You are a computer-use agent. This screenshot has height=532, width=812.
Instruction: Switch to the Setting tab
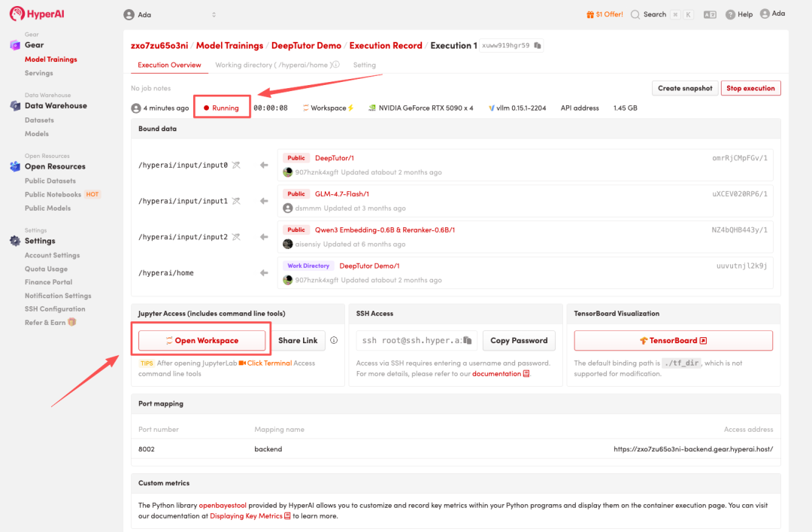coord(364,65)
